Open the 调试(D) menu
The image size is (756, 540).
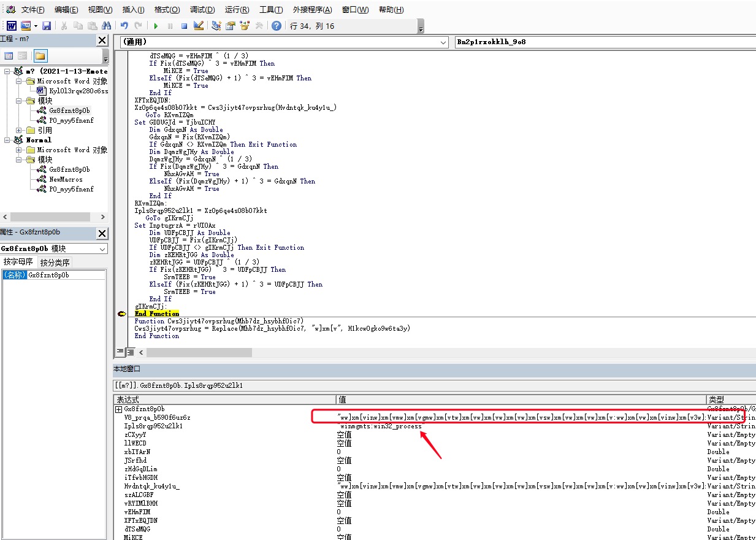[x=202, y=10]
